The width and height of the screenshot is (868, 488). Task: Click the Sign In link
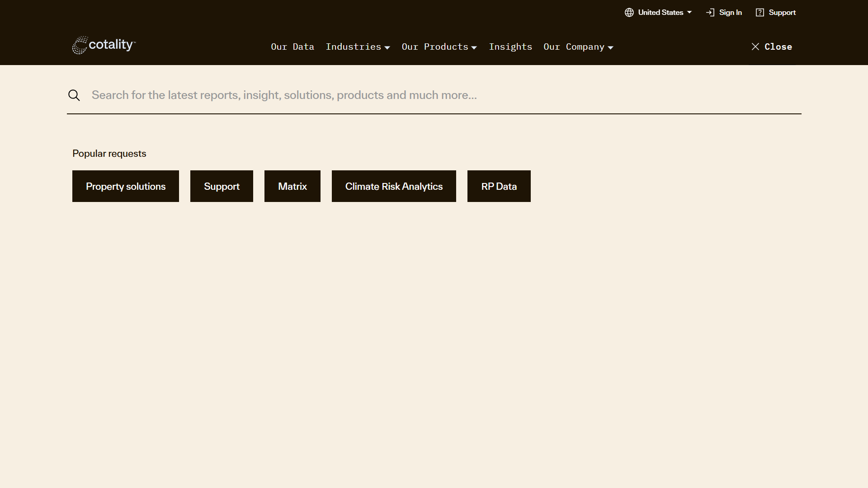click(x=730, y=12)
